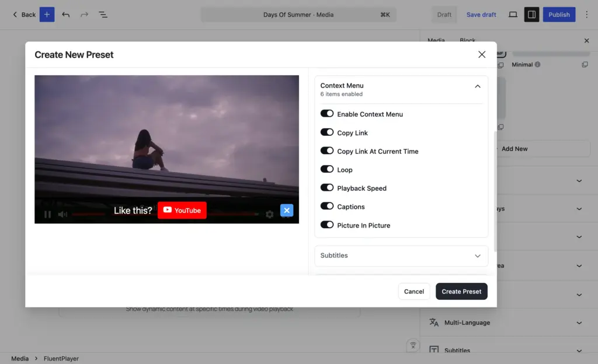Open the Days Of Summer command palette
The width and height of the screenshot is (598, 364).
pyautogui.click(x=298, y=15)
